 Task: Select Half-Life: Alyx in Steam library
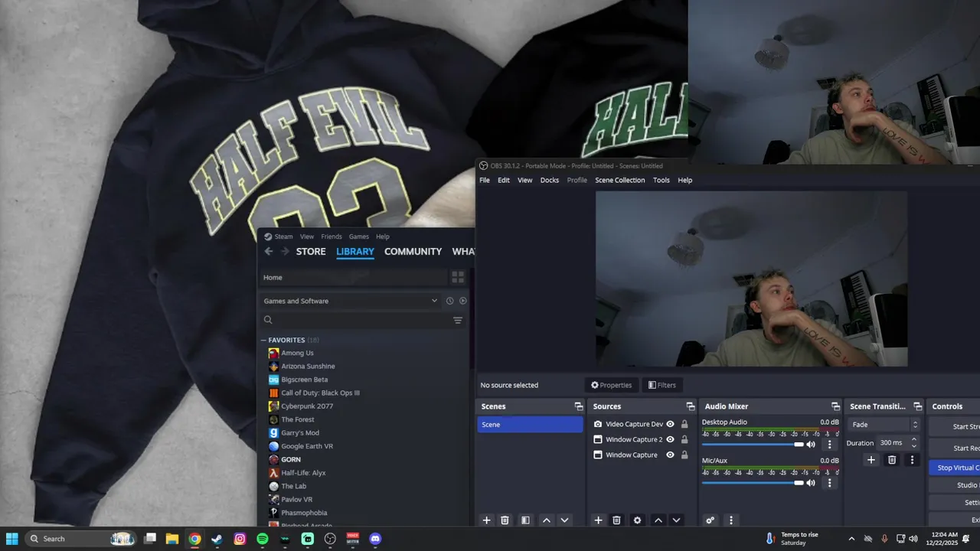(303, 473)
